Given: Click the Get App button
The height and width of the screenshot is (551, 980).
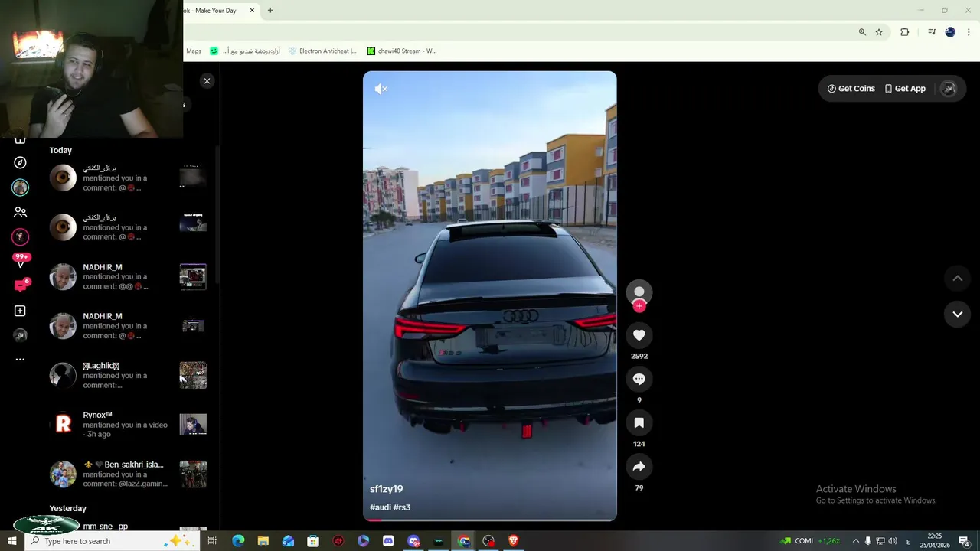Looking at the screenshot, I should point(905,89).
